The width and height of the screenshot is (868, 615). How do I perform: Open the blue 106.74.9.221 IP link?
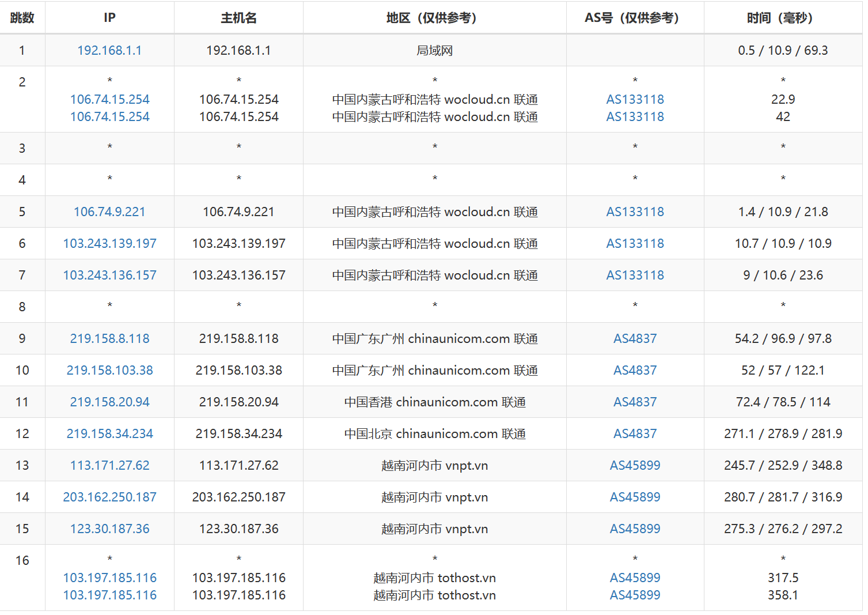click(109, 212)
